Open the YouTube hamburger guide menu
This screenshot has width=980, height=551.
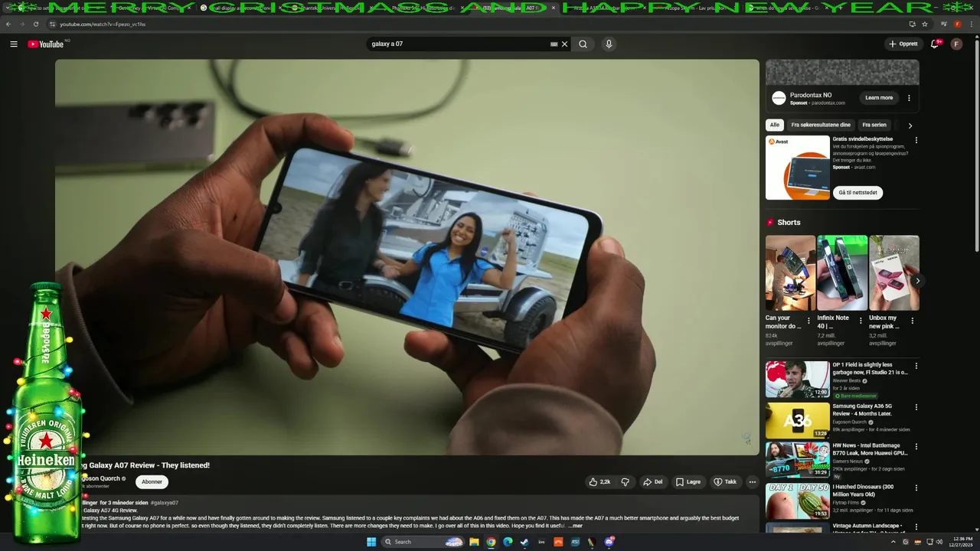13,44
